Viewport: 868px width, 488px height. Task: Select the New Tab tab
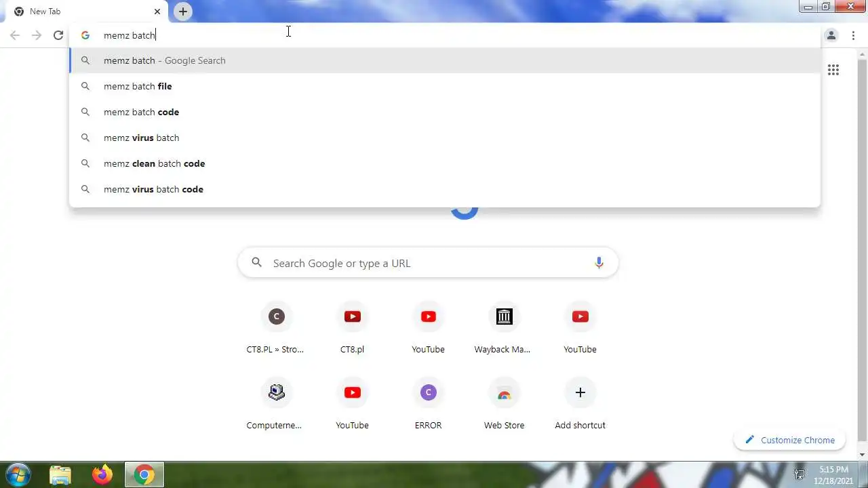(87, 12)
